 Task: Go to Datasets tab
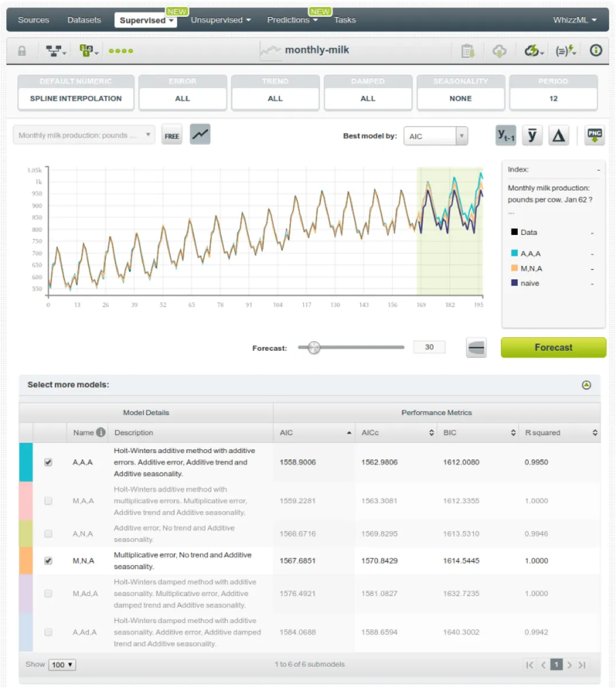(84, 20)
